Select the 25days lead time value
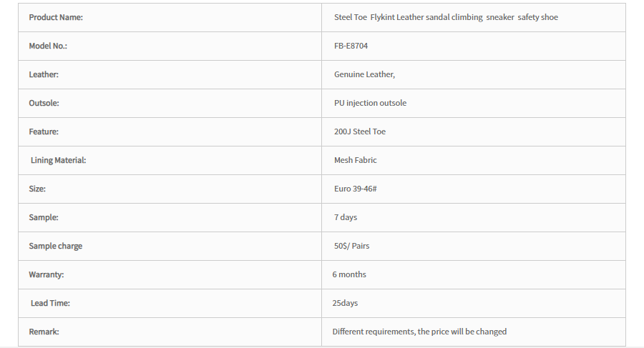 coord(345,303)
